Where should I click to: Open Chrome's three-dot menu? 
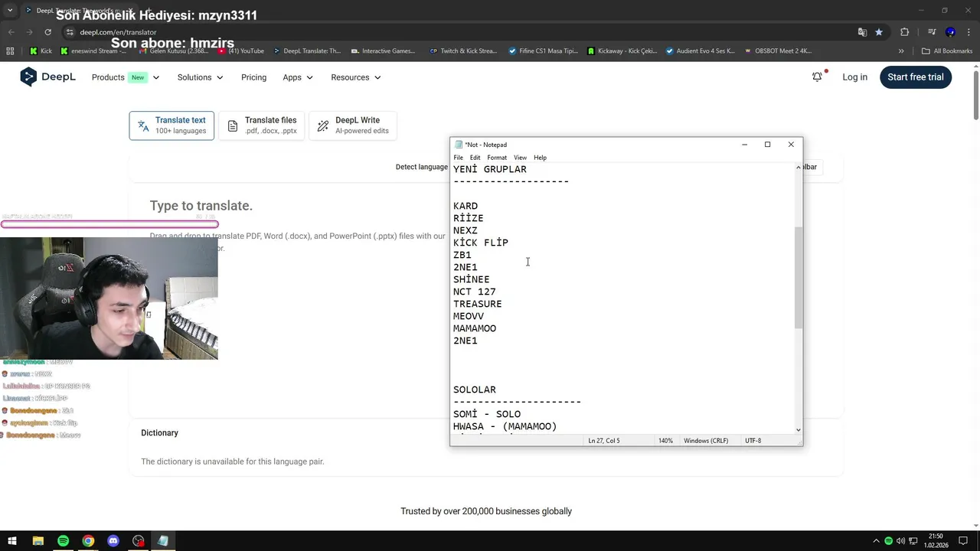click(x=969, y=32)
